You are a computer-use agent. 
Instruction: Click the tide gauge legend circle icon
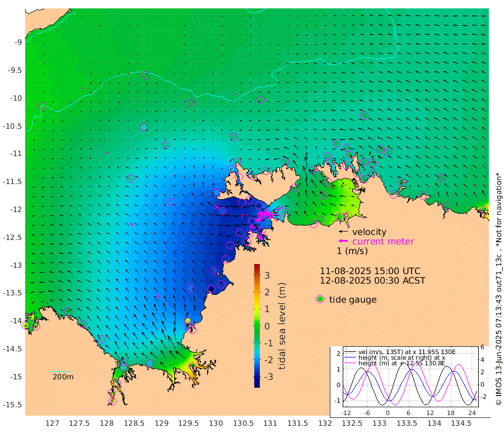320,299
